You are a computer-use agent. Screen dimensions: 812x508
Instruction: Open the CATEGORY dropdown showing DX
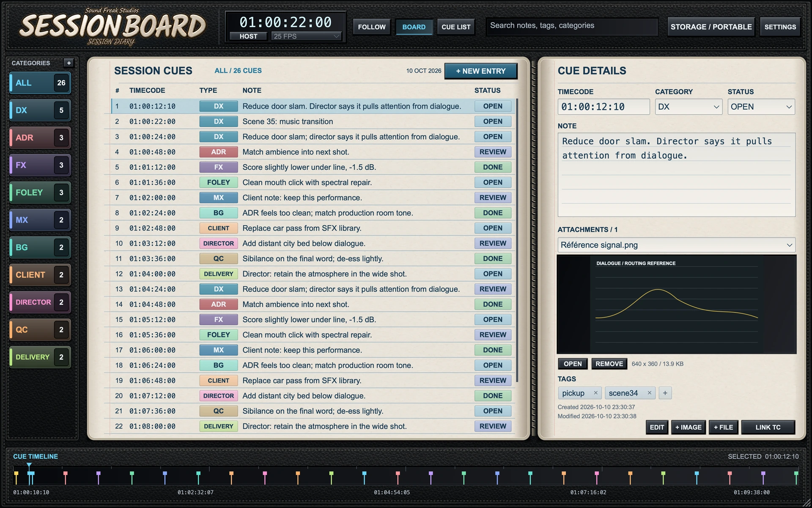pos(689,107)
